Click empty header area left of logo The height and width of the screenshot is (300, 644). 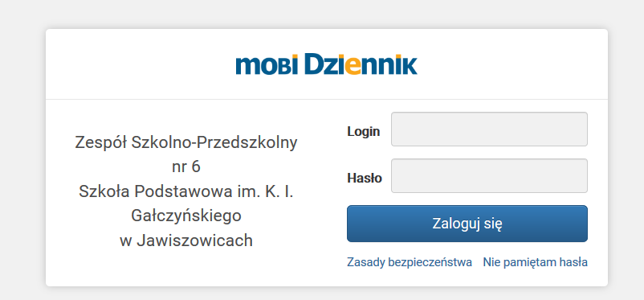141,64
